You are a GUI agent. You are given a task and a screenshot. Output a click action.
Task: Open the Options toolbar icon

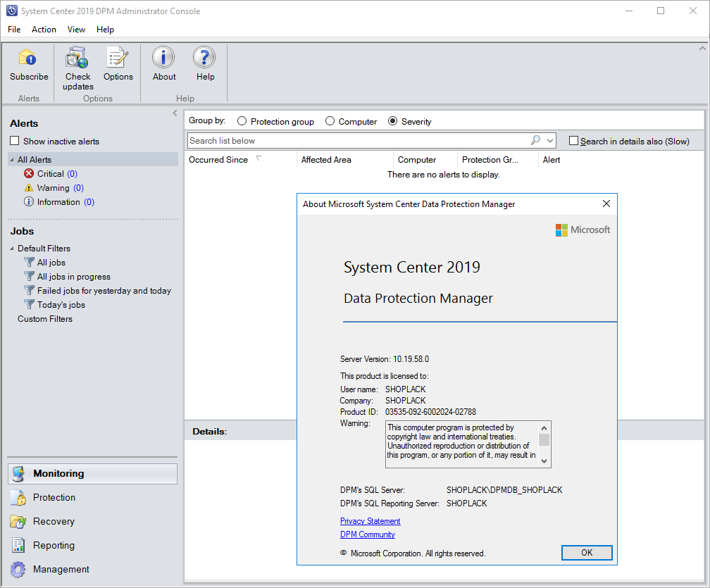118,58
